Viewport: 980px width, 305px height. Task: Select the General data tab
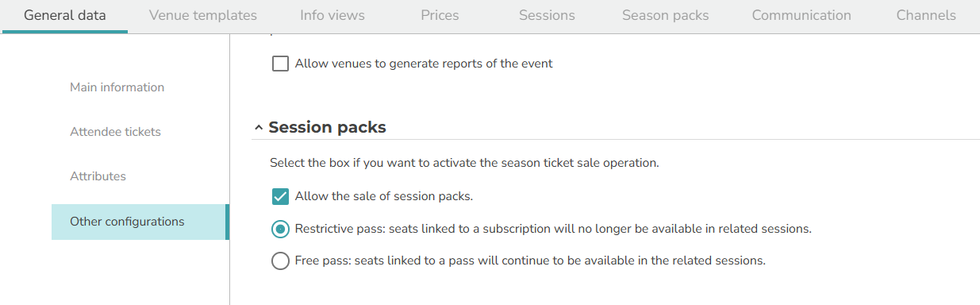[65, 16]
